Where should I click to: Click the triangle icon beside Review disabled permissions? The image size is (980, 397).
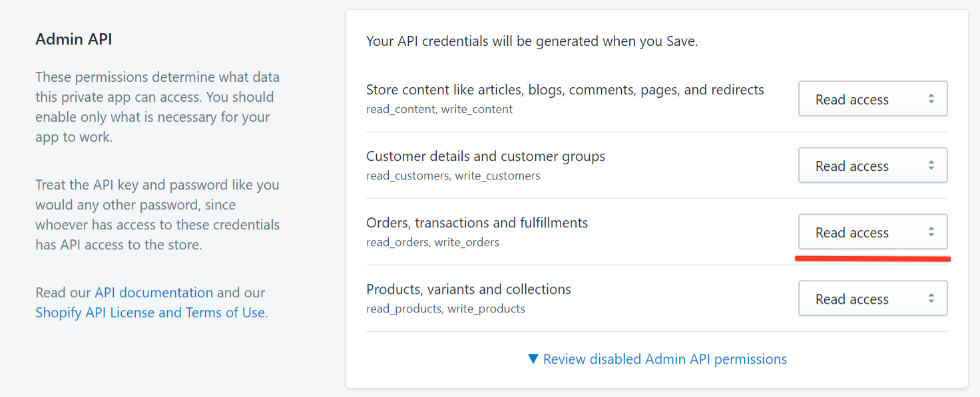coord(533,359)
